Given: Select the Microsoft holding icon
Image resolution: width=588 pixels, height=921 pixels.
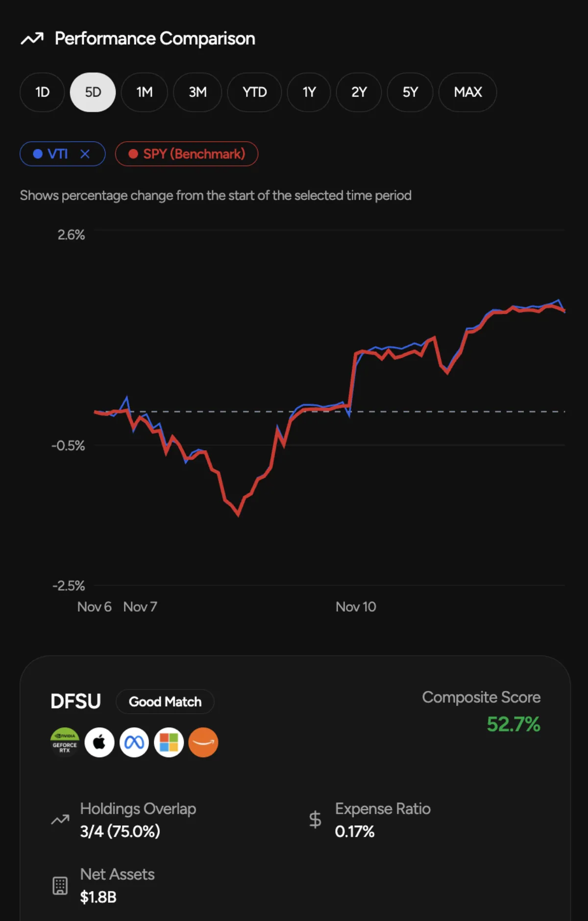Looking at the screenshot, I should coord(169,742).
